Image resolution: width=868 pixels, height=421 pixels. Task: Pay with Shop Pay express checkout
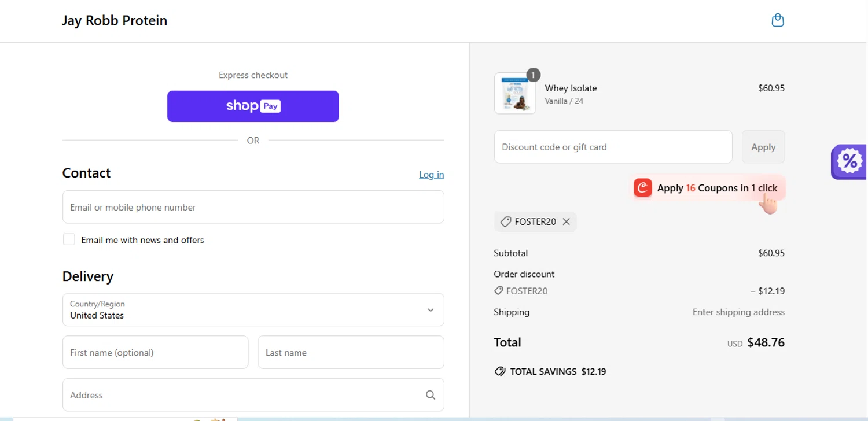click(253, 106)
